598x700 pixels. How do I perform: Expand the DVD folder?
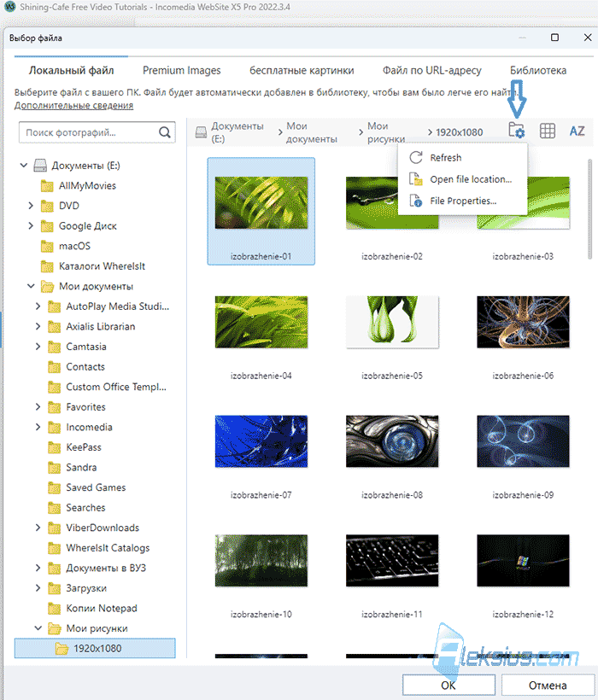pos(31,206)
